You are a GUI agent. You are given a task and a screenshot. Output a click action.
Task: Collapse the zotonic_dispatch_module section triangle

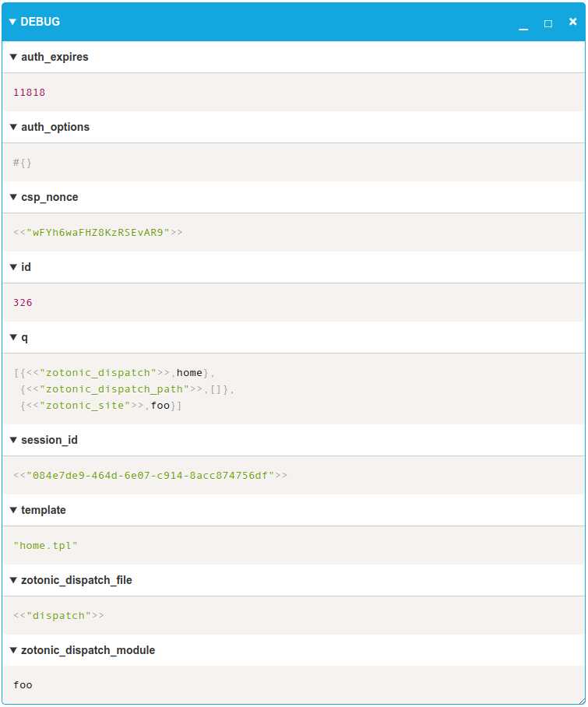(13, 650)
